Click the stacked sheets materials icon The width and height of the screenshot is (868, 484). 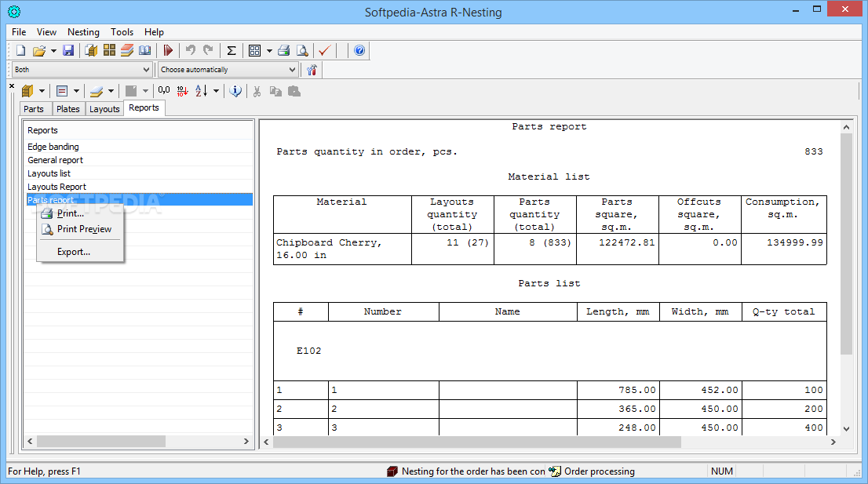pyautogui.click(x=127, y=50)
